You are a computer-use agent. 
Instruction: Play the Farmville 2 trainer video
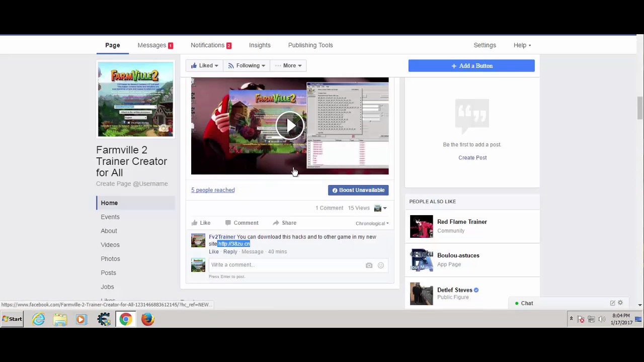(290, 126)
